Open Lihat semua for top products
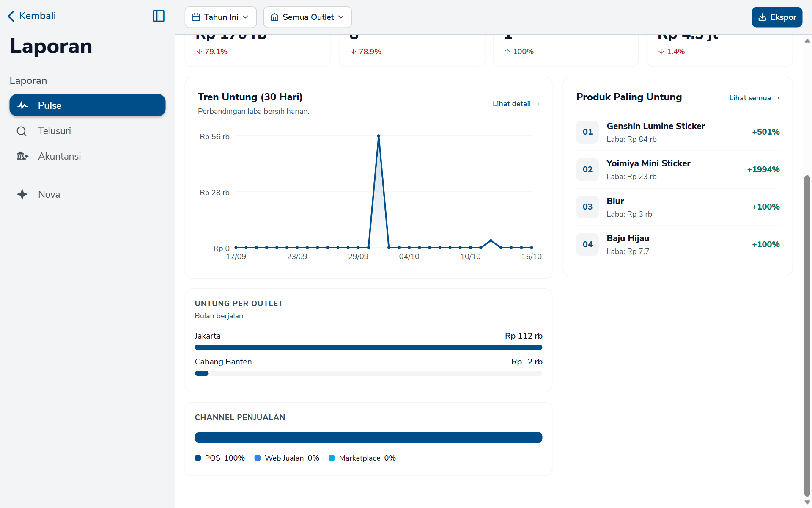The image size is (812, 508). [754, 98]
